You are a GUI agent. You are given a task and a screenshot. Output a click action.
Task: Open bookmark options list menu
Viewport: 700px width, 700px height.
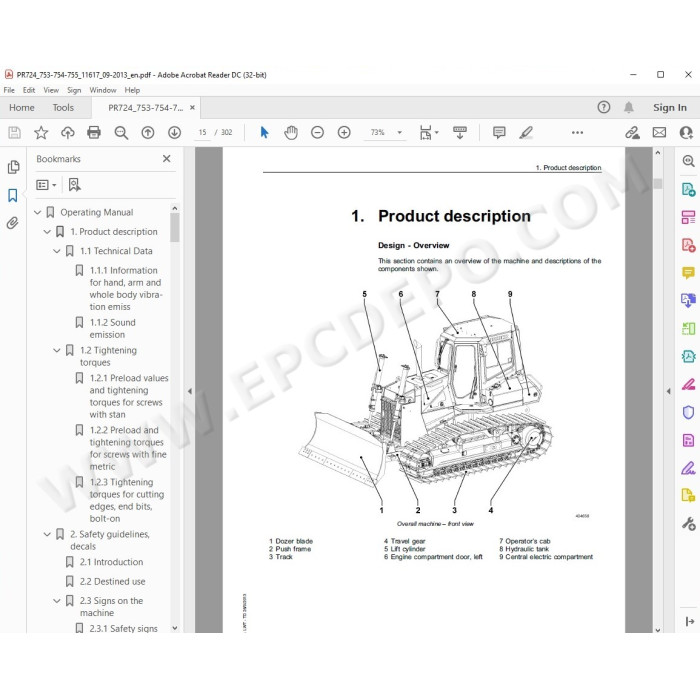(46, 185)
